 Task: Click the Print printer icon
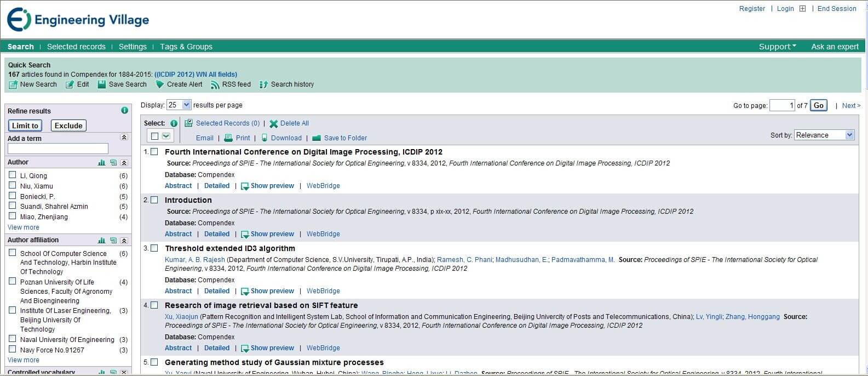(x=228, y=138)
